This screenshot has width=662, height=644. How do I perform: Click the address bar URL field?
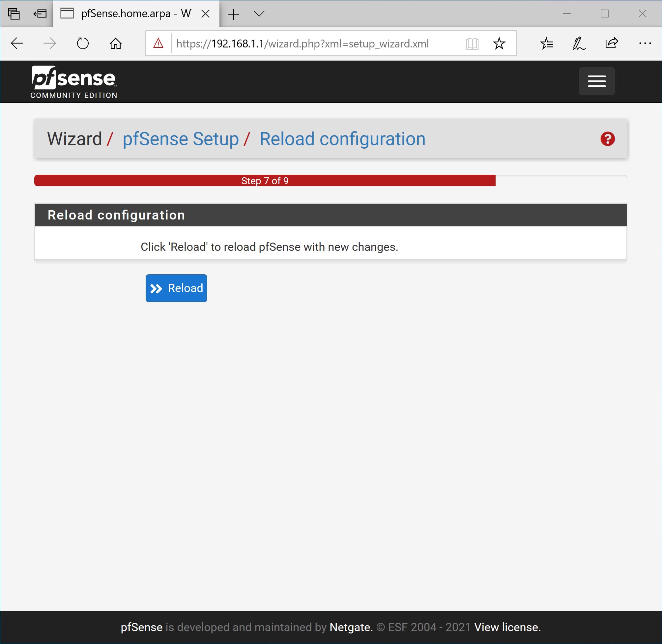coord(314,44)
